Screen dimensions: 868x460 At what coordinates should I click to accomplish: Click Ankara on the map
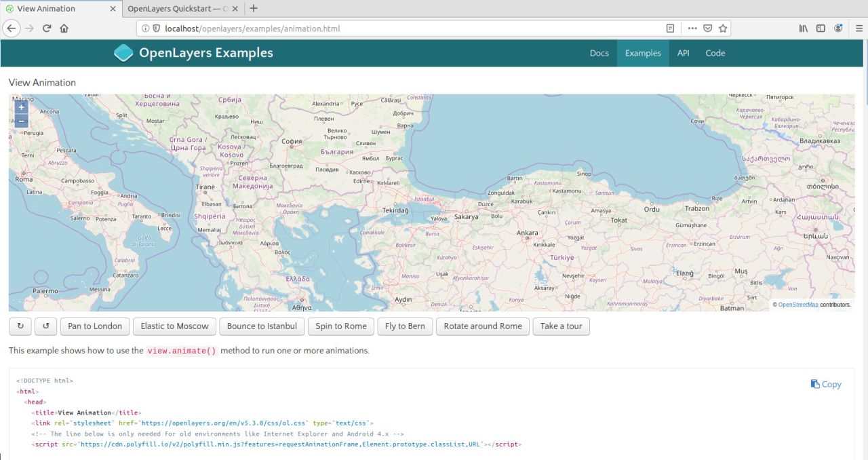(528, 233)
